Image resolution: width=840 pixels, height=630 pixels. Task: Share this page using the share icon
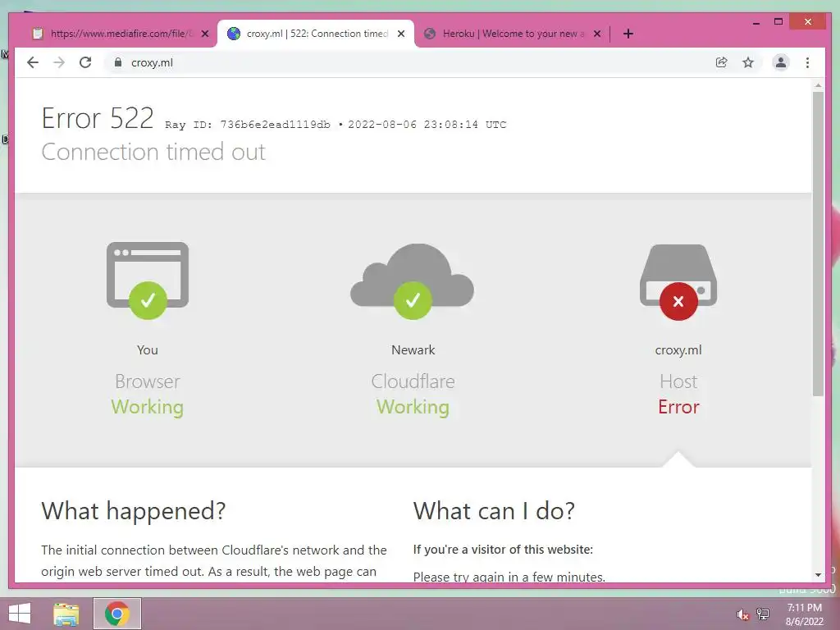tap(722, 62)
